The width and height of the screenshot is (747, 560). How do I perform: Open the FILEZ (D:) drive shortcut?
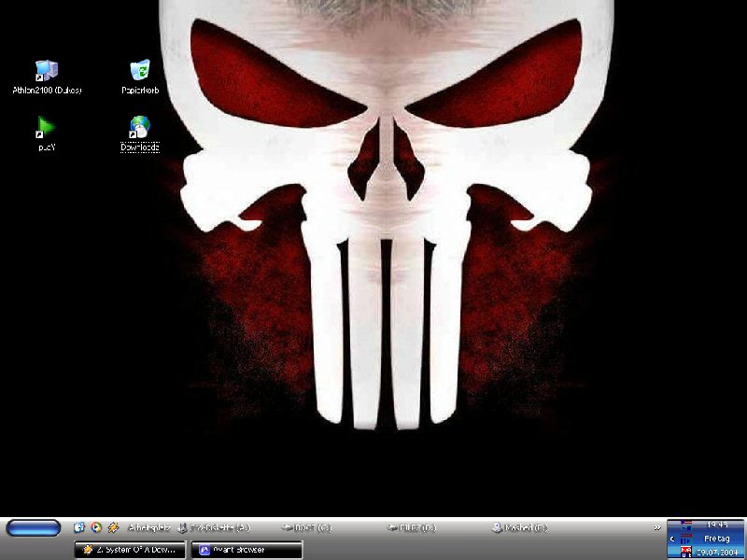pos(412,527)
